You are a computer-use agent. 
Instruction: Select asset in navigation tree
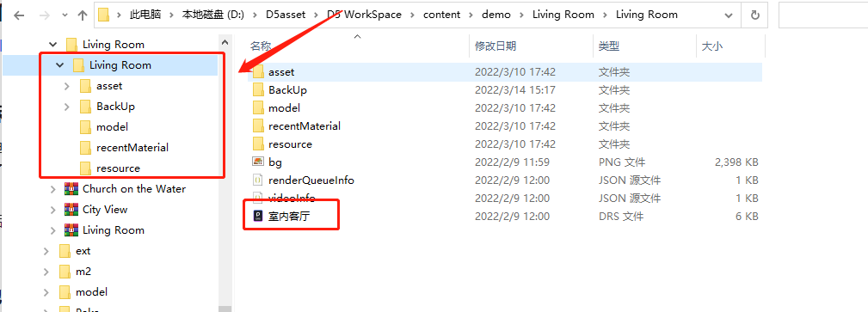click(x=109, y=86)
